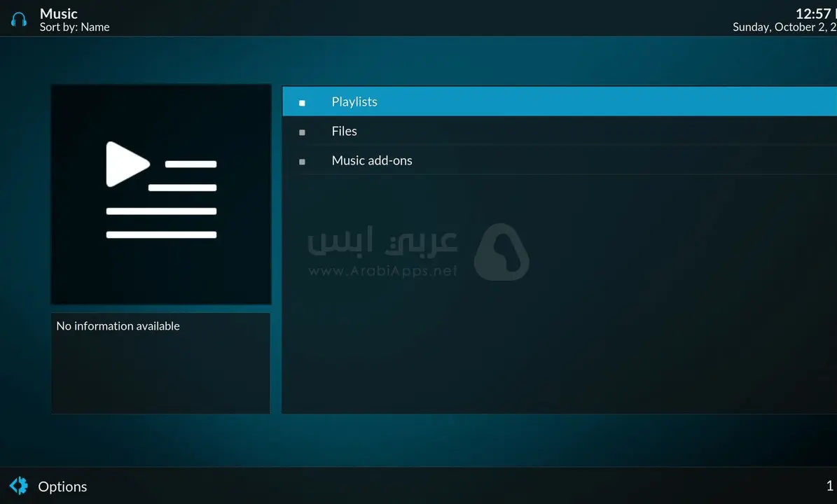Screen dimensions: 837x504
Task: Click the page number 1 at bottom right
Action: [829, 486]
